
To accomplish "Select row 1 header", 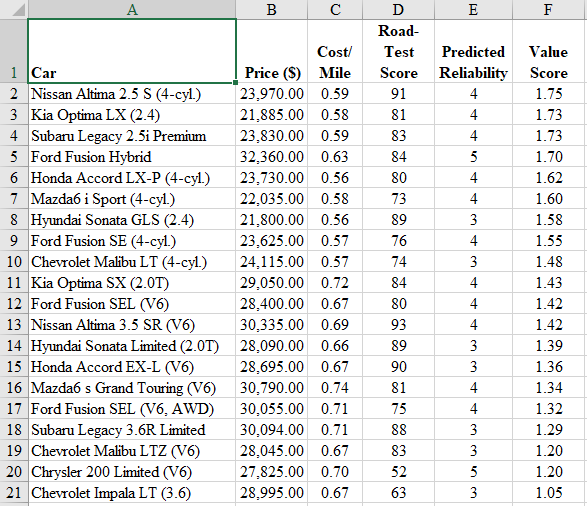I will (14, 51).
